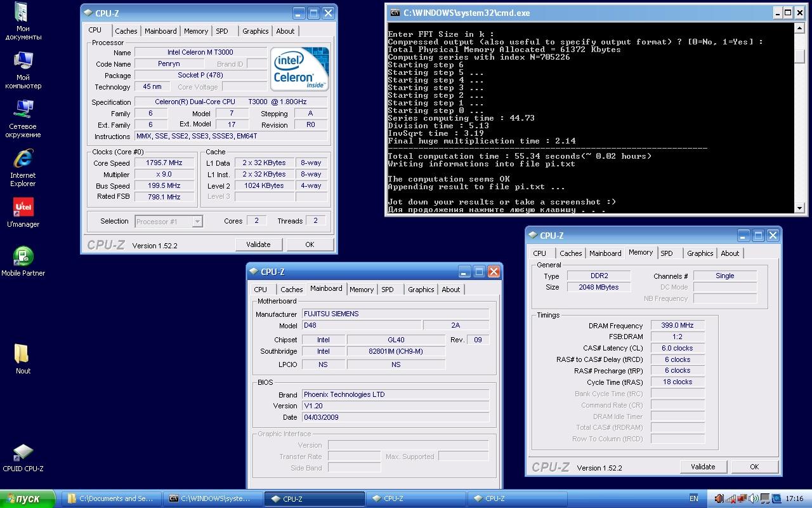Open About tab in Memory CPU-Z window
The width and height of the screenshot is (812, 508).
click(730, 253)
